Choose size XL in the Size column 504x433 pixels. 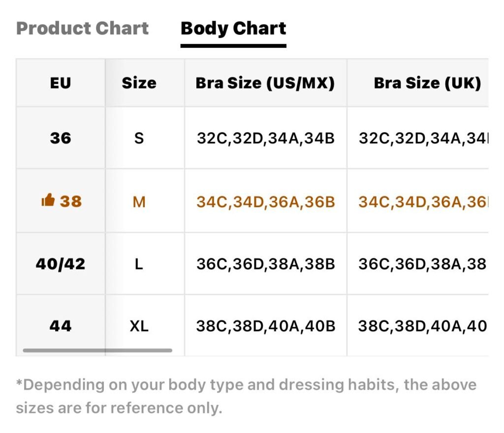pos(139,326)
